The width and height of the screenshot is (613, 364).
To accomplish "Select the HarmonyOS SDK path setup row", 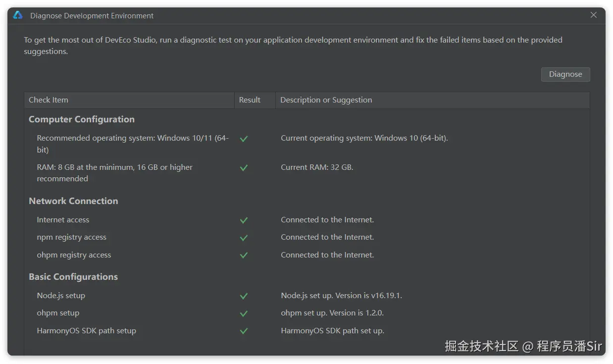I will [x=86, y=331].
